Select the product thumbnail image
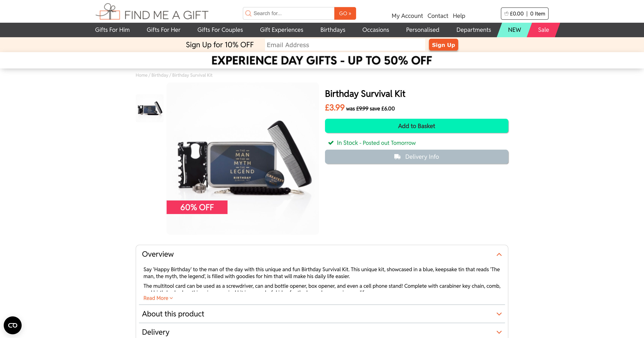Viewport: 644px width, 338px height. pyautogui.click(x=149, y=109)
